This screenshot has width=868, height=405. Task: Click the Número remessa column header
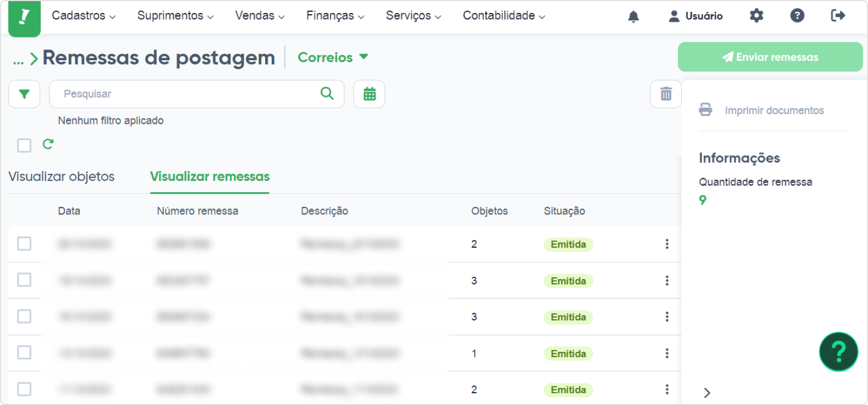tap(197, 211)
